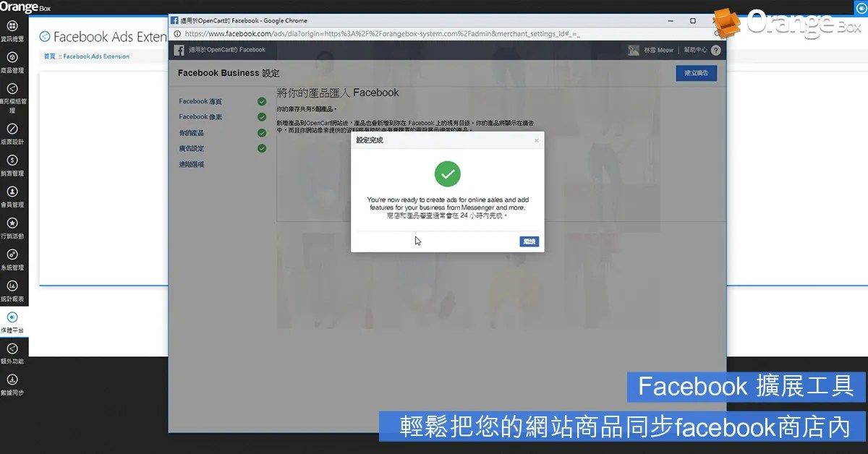Click Facebook Ads Extension breadcrumb link
This screenshot has width=868, height=454.
point(96,56)
